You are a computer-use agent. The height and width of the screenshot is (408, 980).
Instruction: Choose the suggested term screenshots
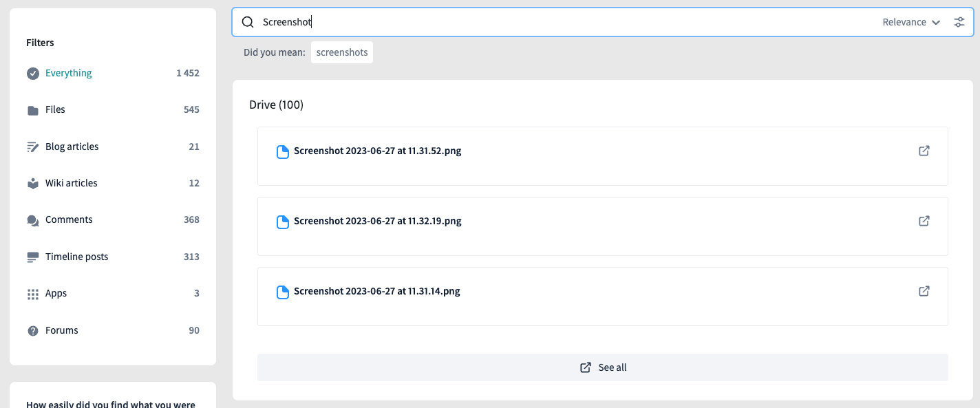click(x=342, y=52)
